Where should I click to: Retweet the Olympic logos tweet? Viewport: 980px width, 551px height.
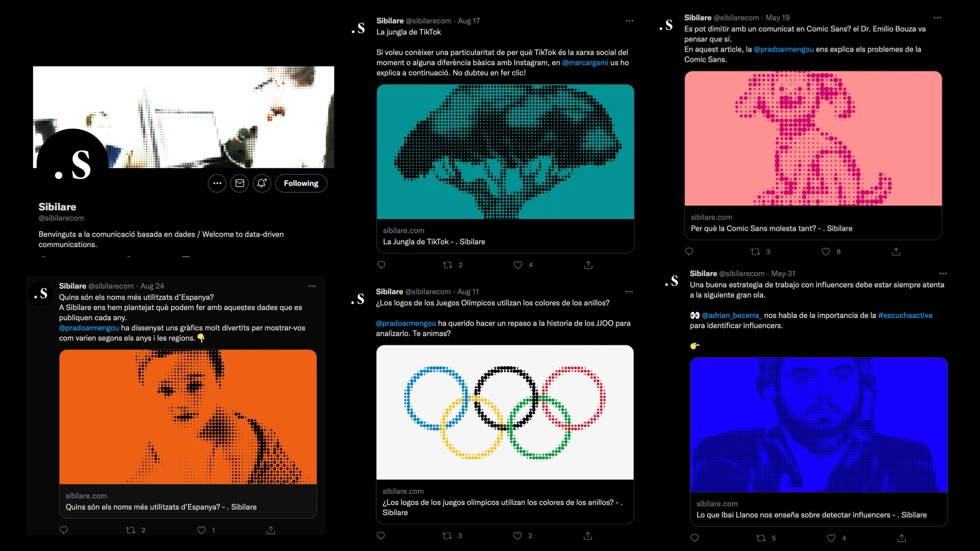pos(447,536)
